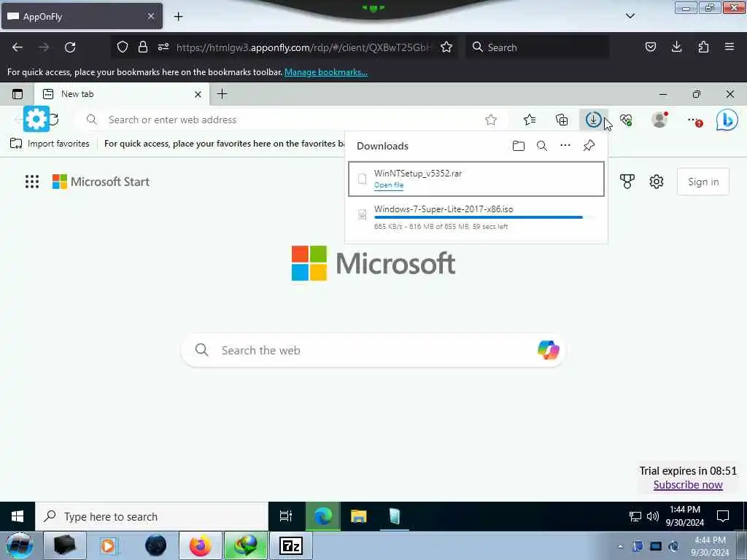Go back in the Firefox browser

point(18,47)
